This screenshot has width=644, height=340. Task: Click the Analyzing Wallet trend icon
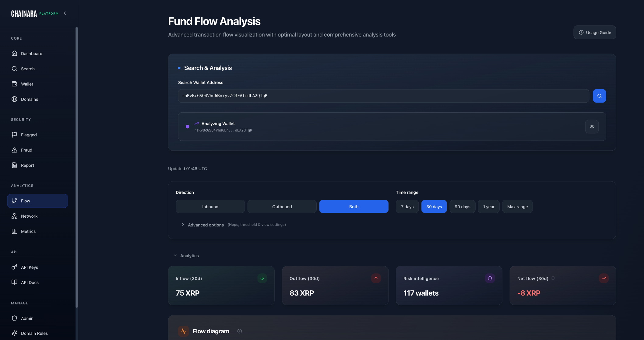click(x=197, y=124)
